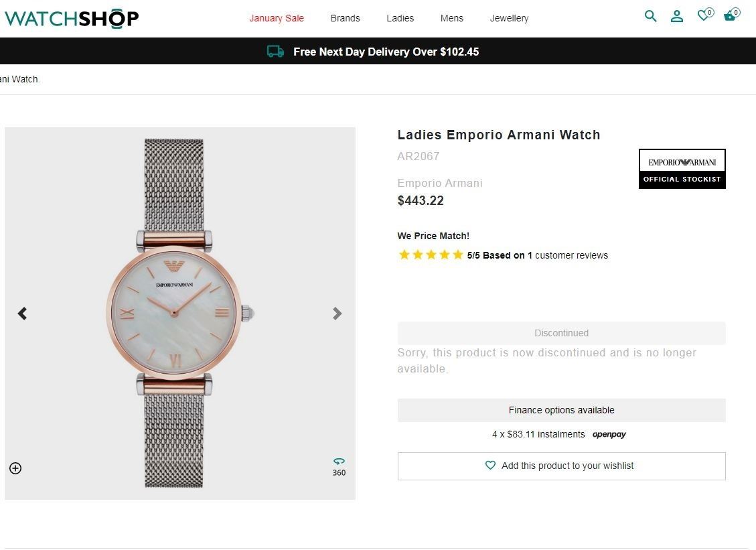Open the user account icon
756x550 pixels.
[x=677, y=16]
